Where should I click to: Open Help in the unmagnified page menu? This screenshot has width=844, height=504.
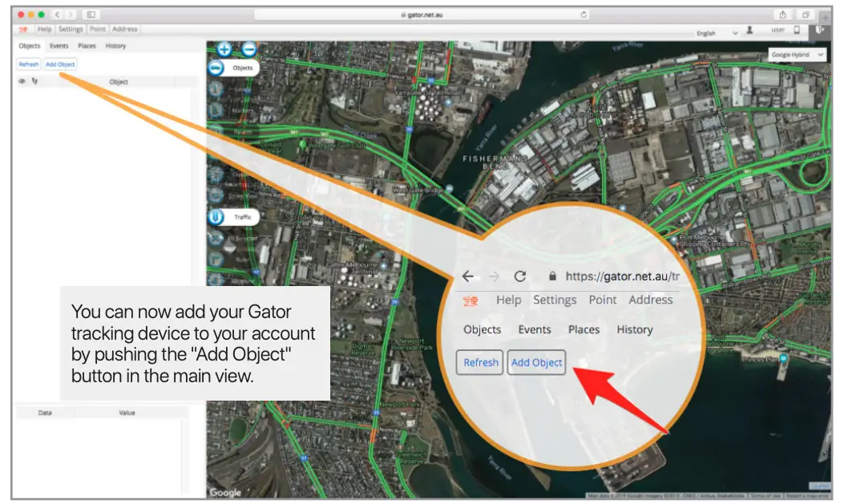[x=45, y=29]
